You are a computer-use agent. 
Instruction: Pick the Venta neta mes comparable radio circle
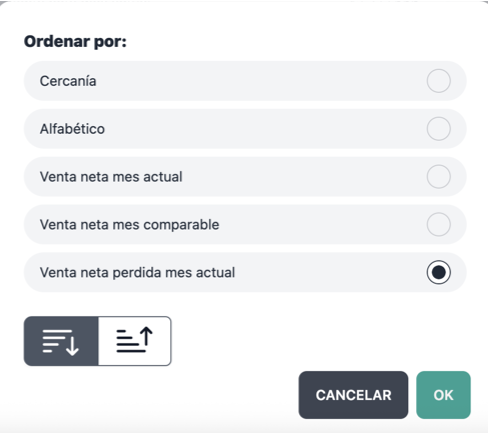tap(439, 224)
